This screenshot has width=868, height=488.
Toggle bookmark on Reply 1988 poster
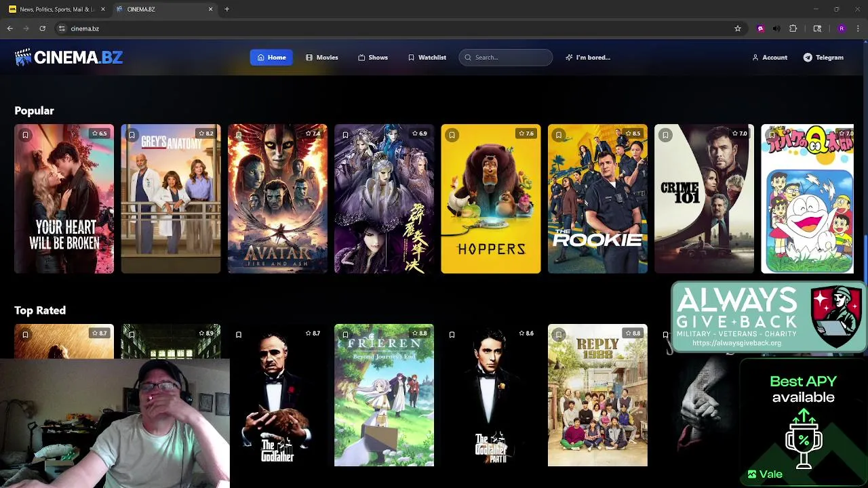(x=558, y=334)
